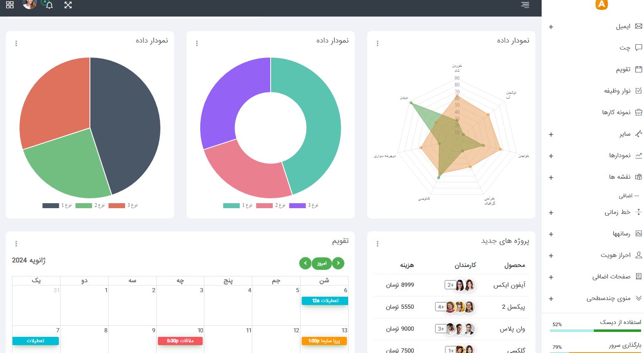
Task: Open the notifications bell
Action: 49,5
